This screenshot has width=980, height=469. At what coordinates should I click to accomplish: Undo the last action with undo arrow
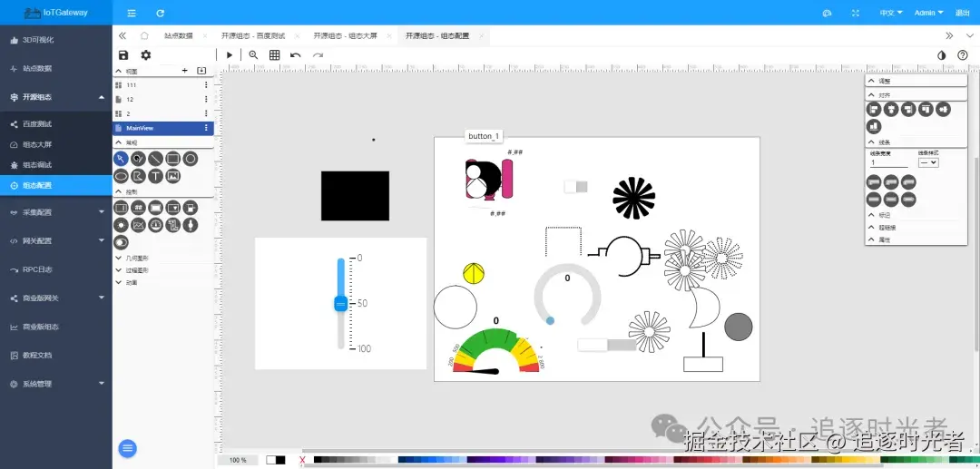(x=296, y=55)
